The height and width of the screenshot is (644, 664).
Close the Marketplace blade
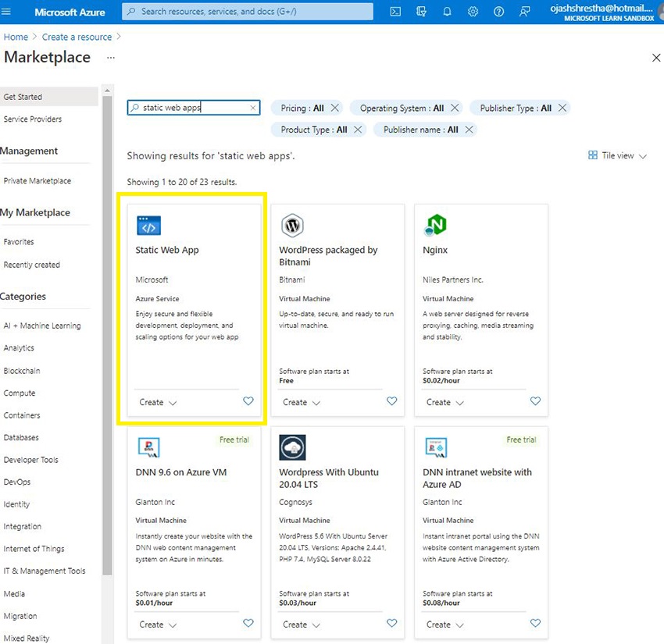(x=656, y=58)
